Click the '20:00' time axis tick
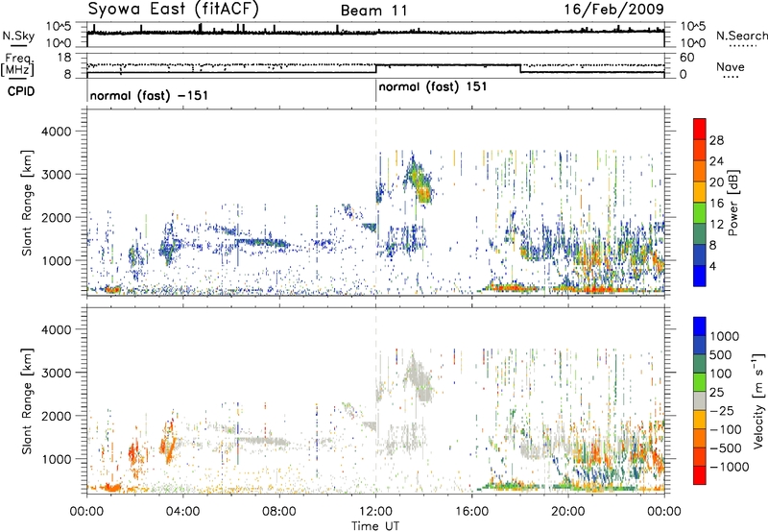 coord(567,512)
